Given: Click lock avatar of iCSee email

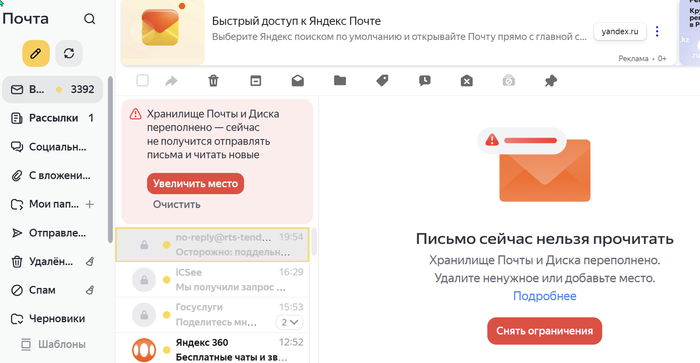Looking at the screenshot, I should 144,280.
